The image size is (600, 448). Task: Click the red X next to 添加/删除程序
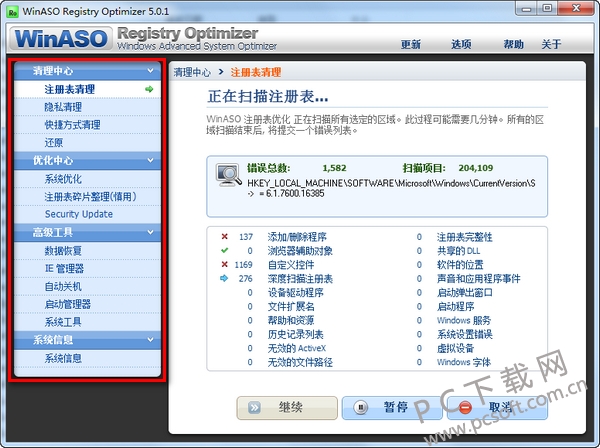pos(225,237)
